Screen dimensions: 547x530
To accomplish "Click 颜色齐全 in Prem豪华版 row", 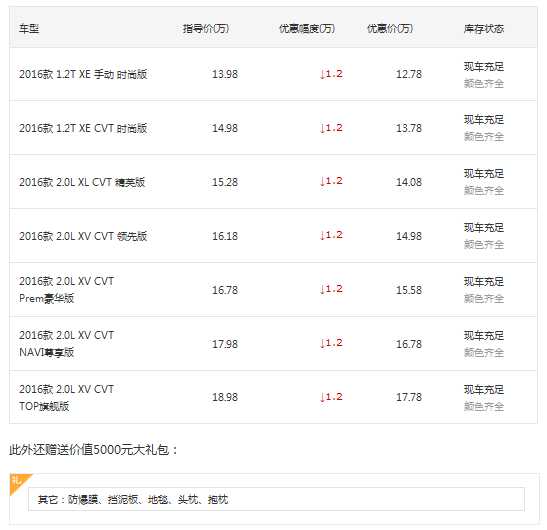I will (484, 299).
